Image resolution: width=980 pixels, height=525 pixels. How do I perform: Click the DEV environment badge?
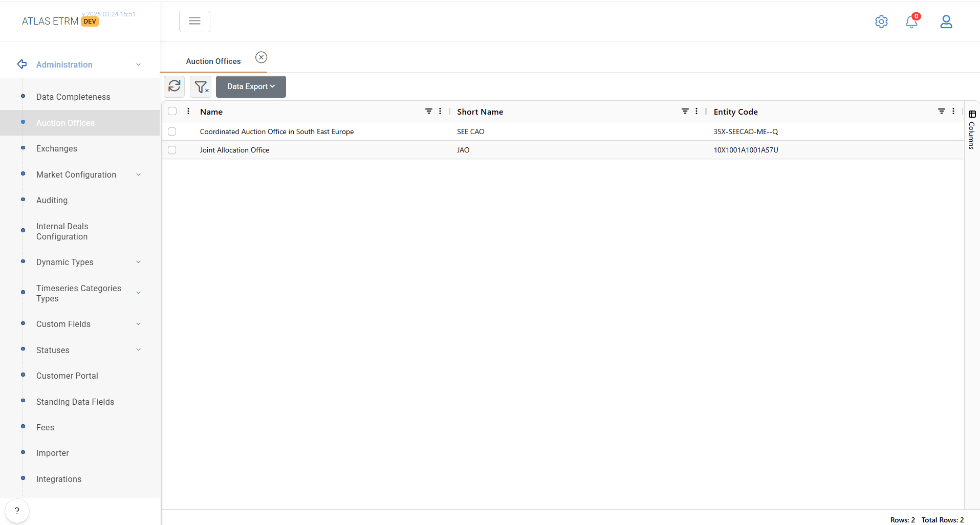pos(90,21)
